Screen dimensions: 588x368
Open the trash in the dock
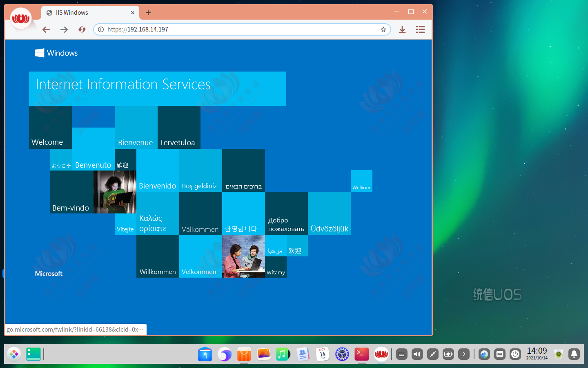559,354
